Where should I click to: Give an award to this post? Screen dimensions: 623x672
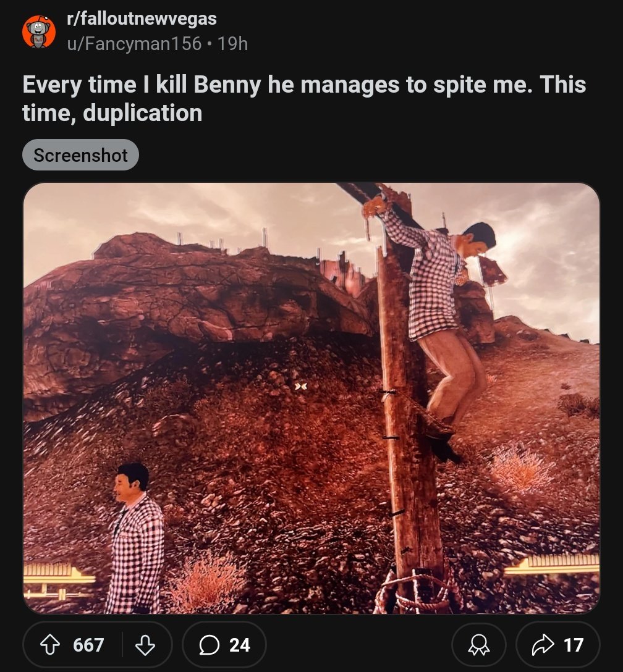[479, 645]
